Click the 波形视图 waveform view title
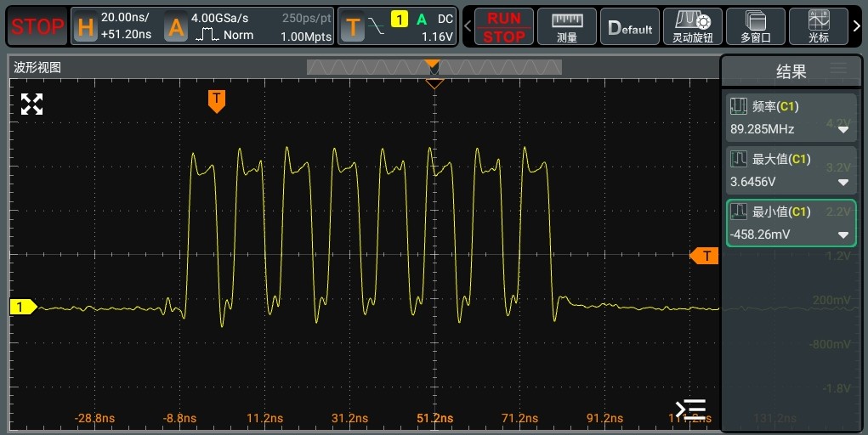The image size is (868, 435). click(x=37, y=67)
